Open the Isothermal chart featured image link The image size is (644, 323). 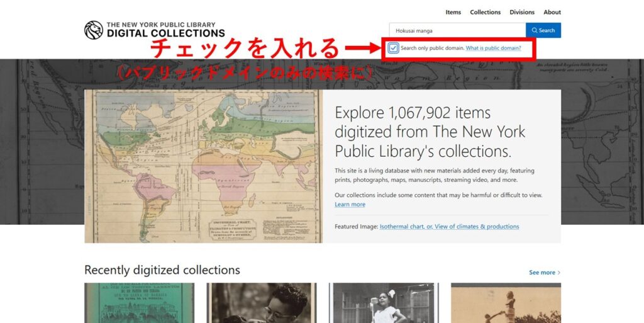click(x=449, y=227)
